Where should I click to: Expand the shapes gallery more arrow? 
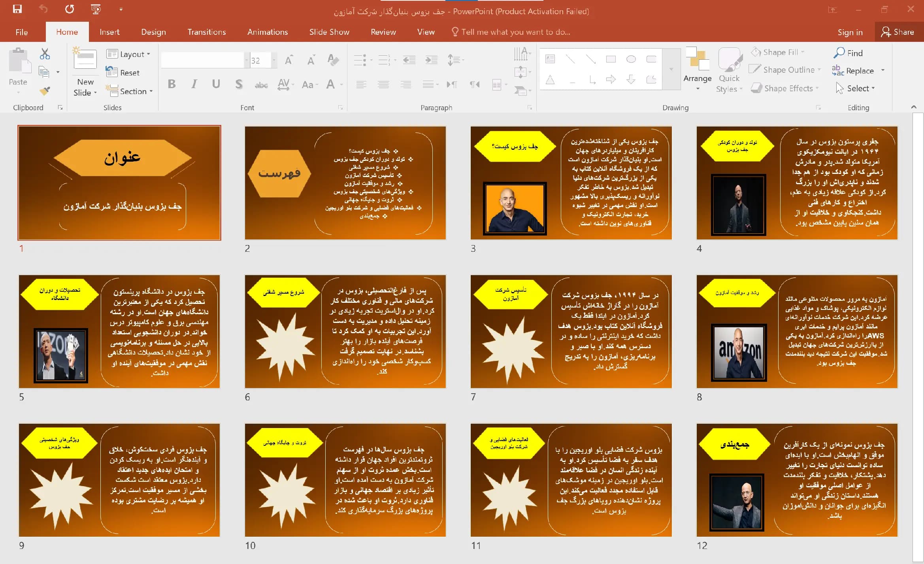coord(671,70)
